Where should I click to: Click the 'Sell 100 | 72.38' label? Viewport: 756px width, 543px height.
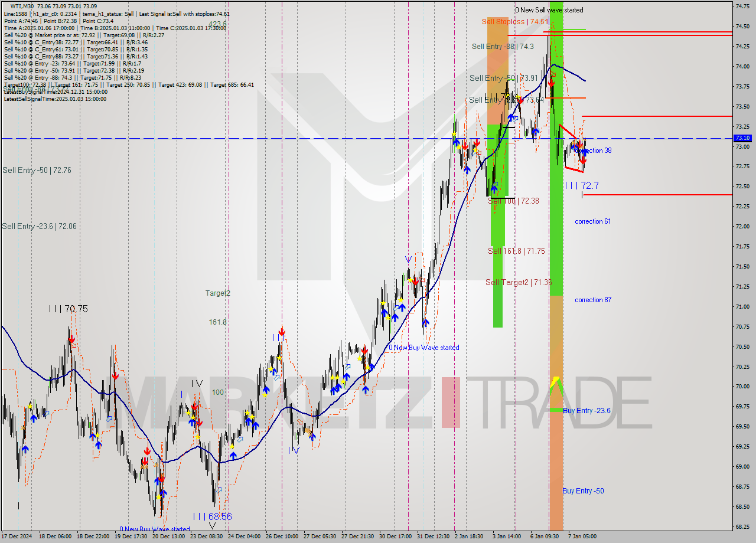513,201
